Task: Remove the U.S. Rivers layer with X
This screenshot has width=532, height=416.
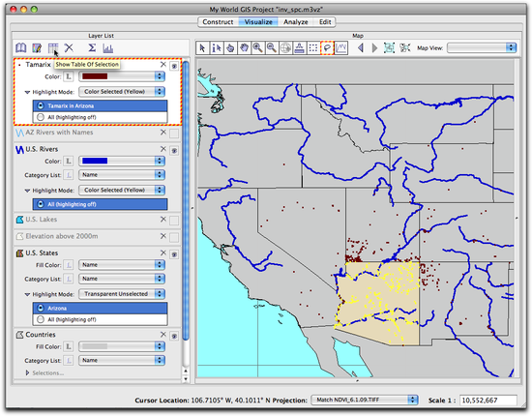Action: (x=163, y=149)
